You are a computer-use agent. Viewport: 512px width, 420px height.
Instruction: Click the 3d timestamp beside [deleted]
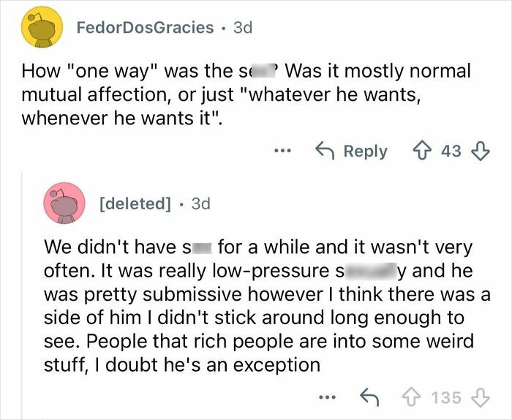click(x=200, y=203)
